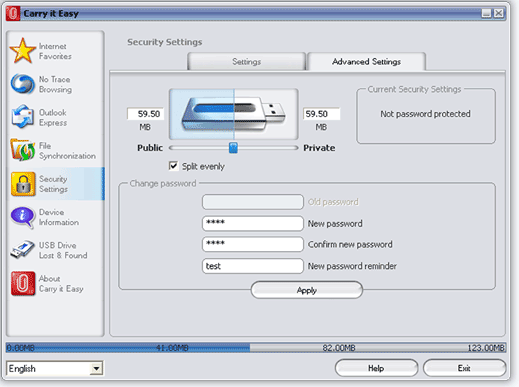Screen dimensions: 519x387
Task: Select the Outlook Express icon
Action: point(23,117)
